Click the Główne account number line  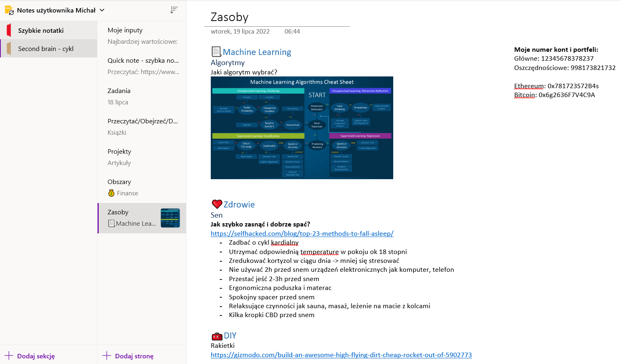tap(554, 59)
